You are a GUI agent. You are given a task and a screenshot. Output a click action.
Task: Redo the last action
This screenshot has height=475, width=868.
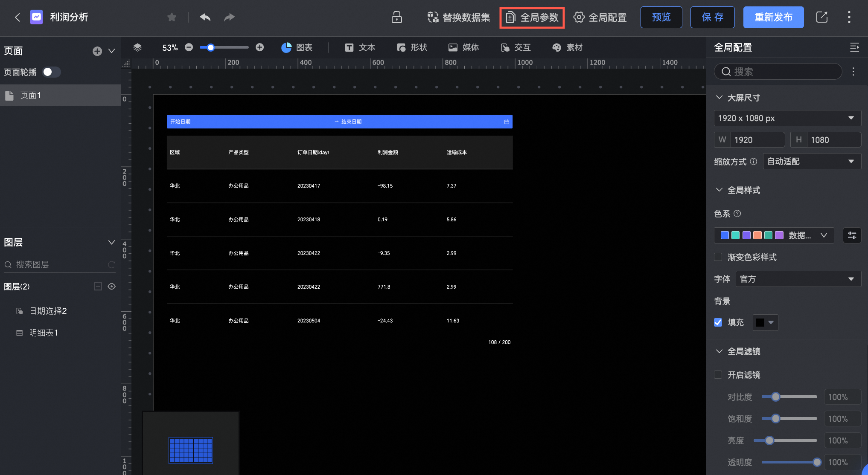click(x=230, y=17)
